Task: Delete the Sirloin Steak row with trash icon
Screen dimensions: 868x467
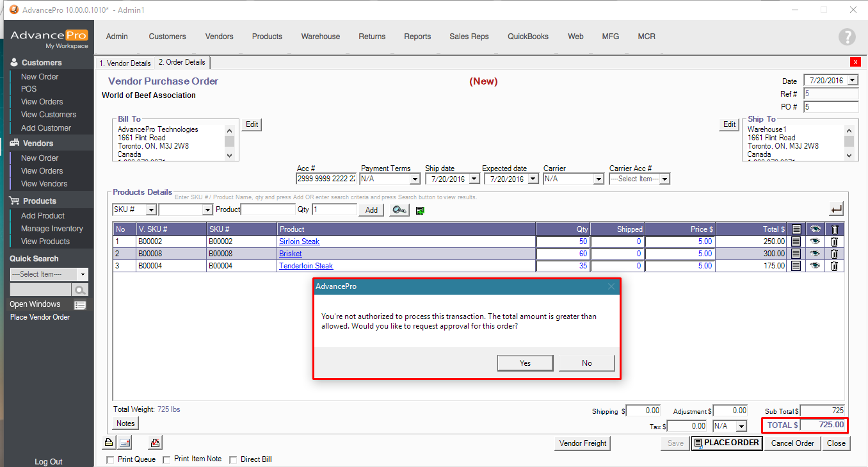Action: (x=834, y=242)
